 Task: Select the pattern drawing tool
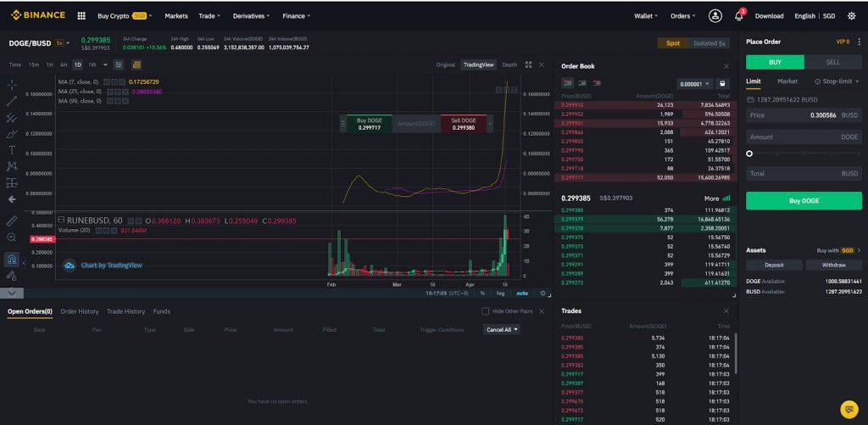(x=12, y=166)
